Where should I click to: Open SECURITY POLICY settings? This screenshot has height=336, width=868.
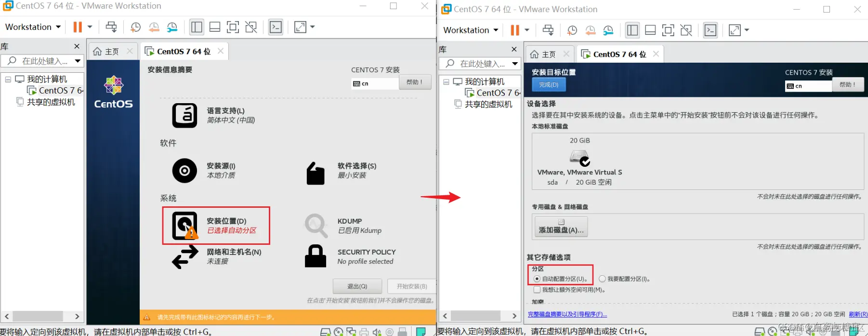pyautogui.click(x=350, y=256)
